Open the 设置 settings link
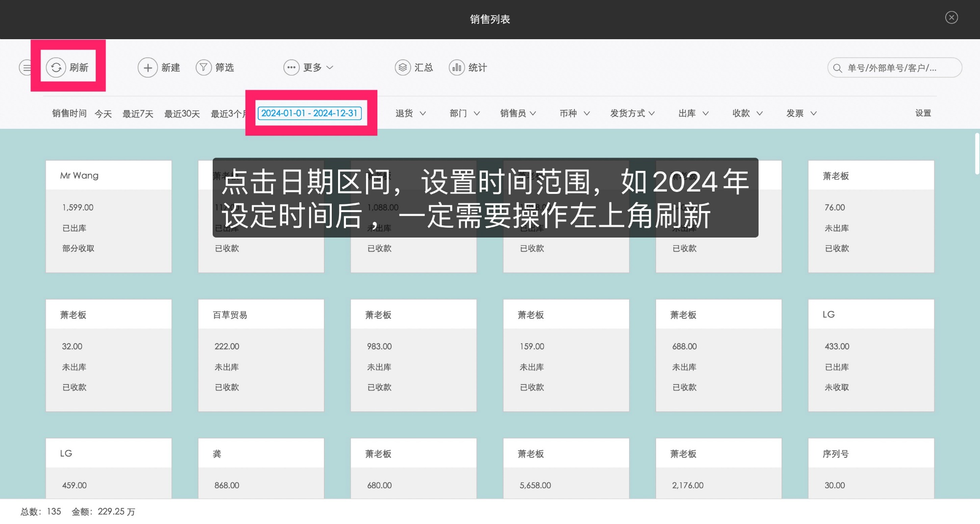This screenshot has height=524, width=980. coord(923,113)
